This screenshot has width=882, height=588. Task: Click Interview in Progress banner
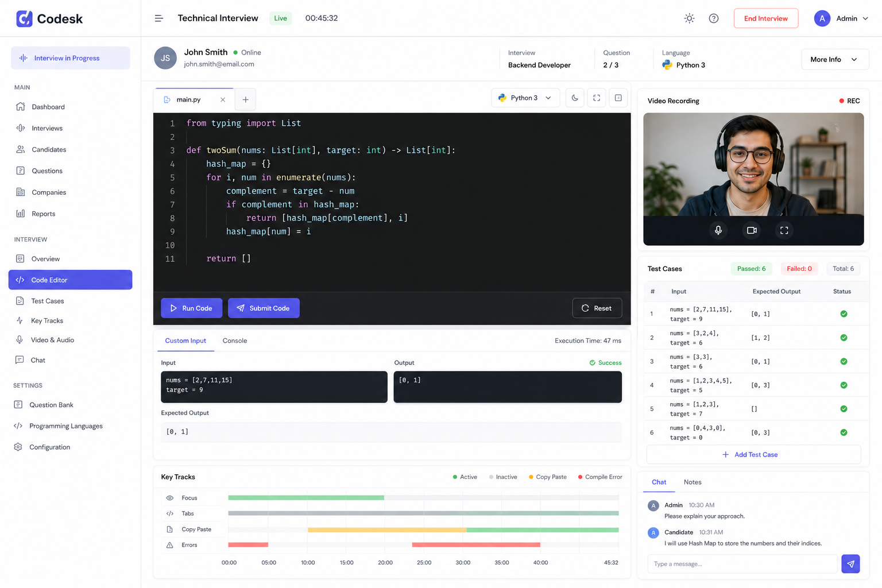click(x=70, y=58)
